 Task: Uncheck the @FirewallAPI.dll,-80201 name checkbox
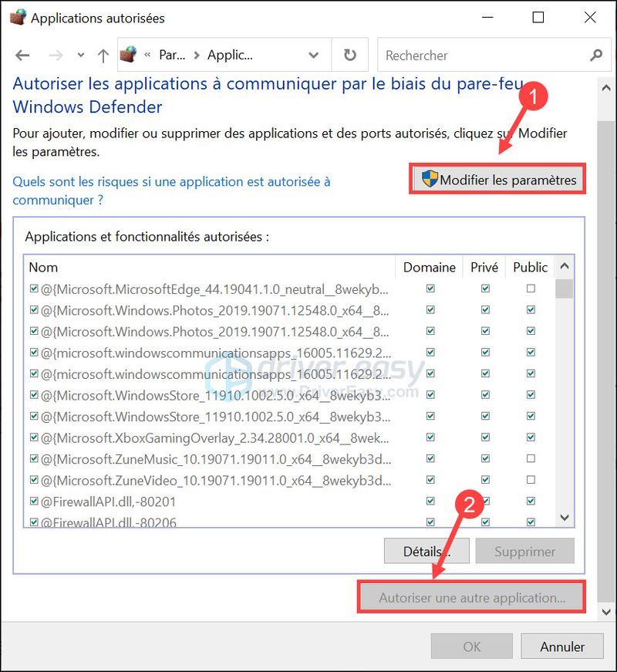coord(34,501)
